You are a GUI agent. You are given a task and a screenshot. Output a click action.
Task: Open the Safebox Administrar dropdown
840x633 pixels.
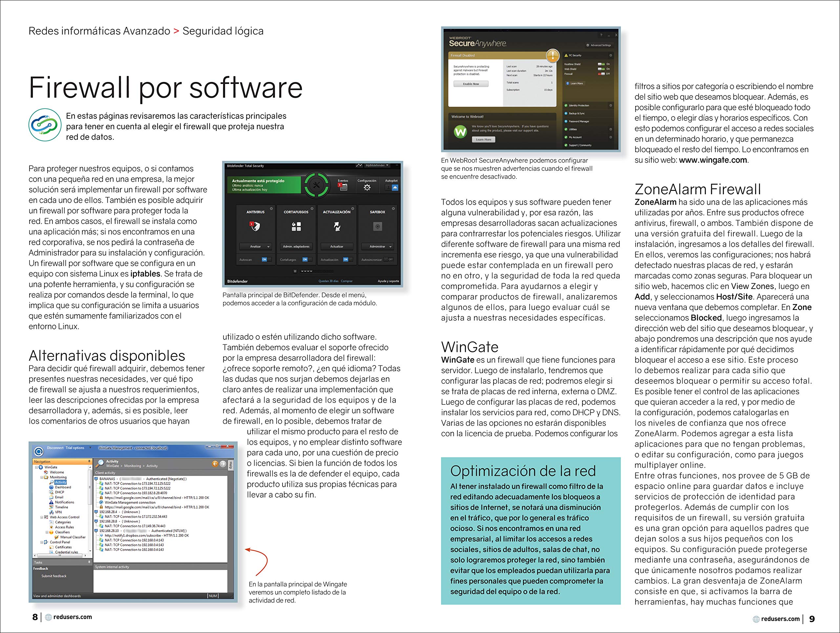[390, 247]
